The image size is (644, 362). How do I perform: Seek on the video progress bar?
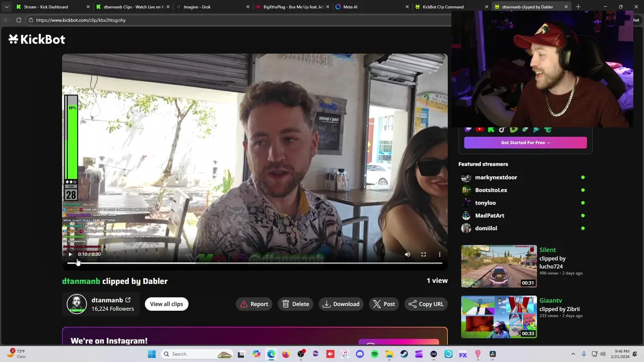click(255, 263)
